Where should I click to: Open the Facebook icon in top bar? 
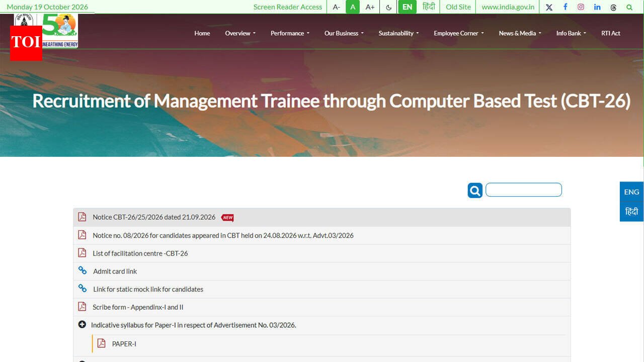pyautogui.click(x=565, y=7)
